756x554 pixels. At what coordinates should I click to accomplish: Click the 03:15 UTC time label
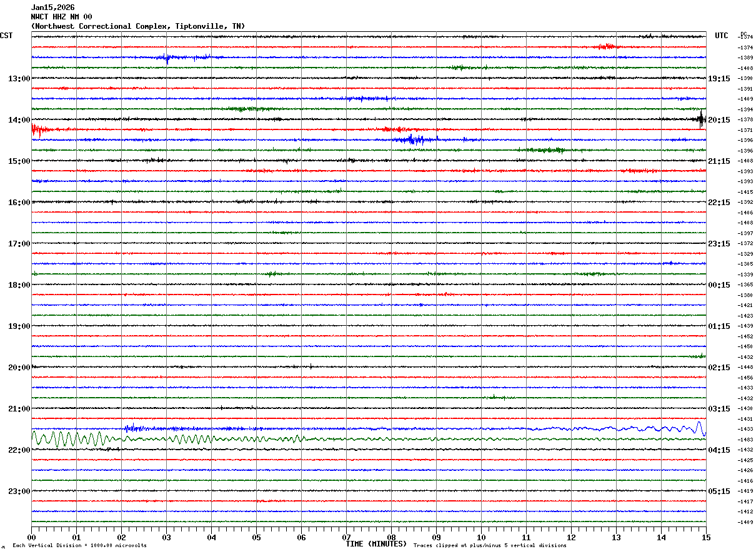(719, 409)
